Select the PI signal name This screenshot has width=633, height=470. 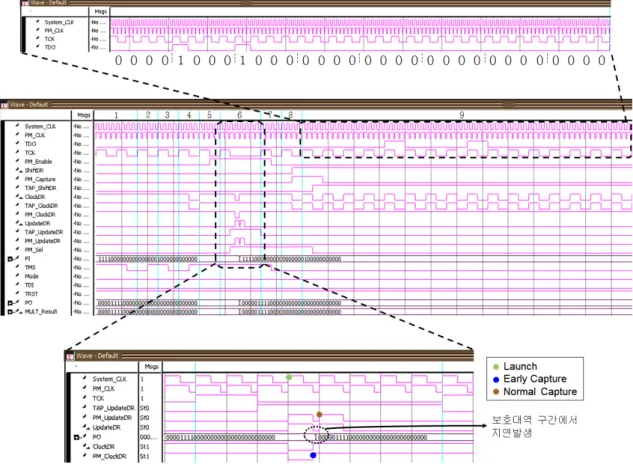click(x=27, y=259)
